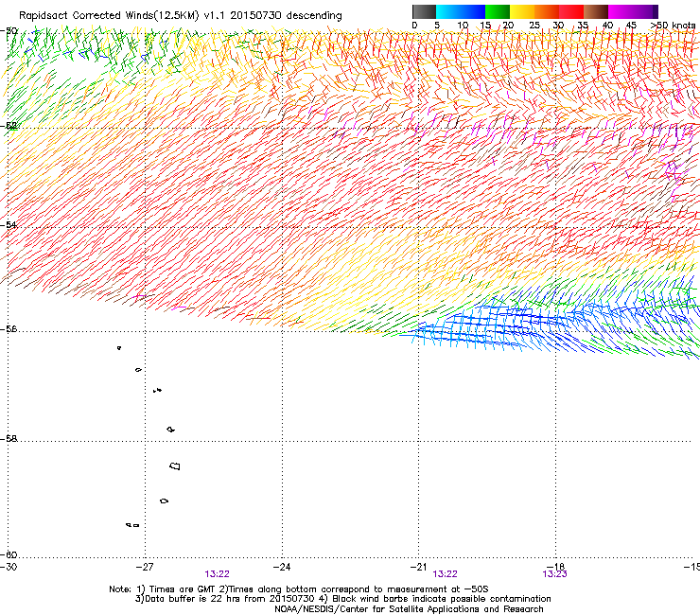
Task: Select the '13:22' time stamp between -27 and -24
Action: (217, 574)
